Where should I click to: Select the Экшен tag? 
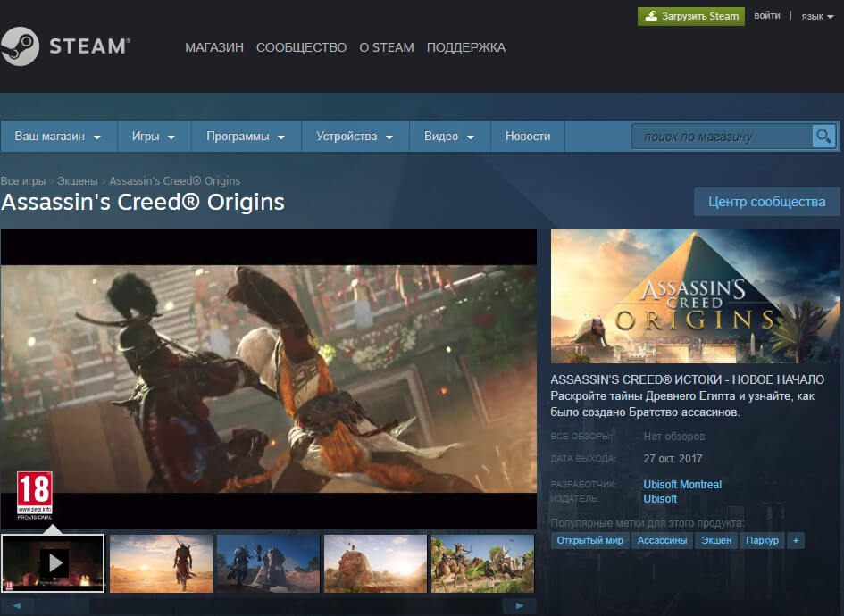716,540
